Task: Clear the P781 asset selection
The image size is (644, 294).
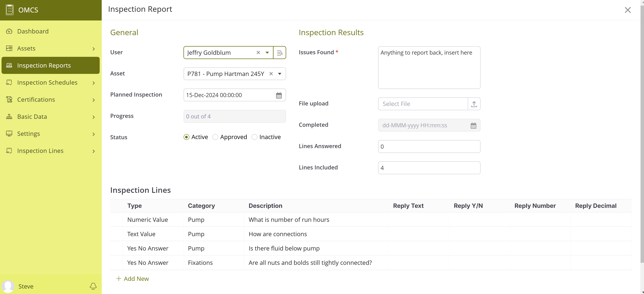Action: point(271,74)
